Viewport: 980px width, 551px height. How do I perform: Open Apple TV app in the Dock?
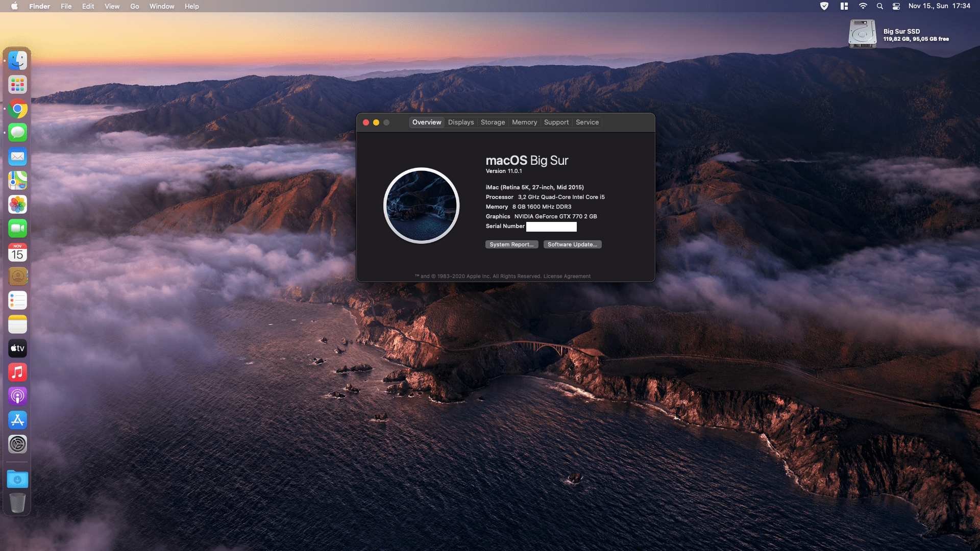17,348
